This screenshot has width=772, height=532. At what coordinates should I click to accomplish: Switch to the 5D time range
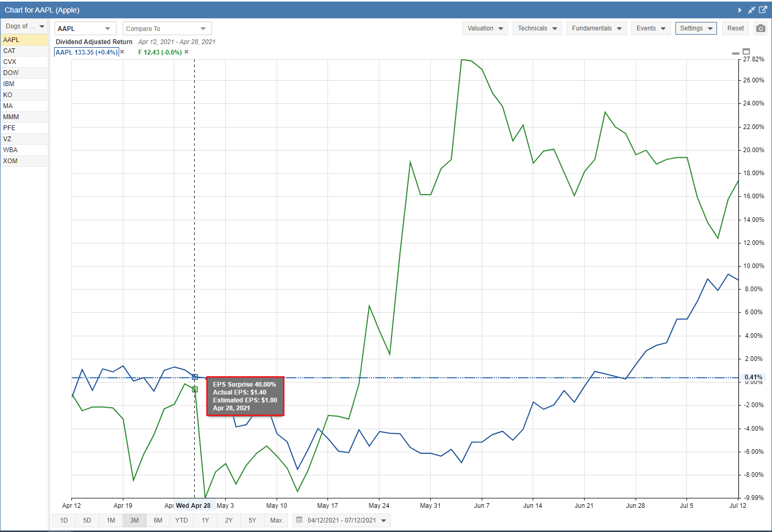(87, 520)
